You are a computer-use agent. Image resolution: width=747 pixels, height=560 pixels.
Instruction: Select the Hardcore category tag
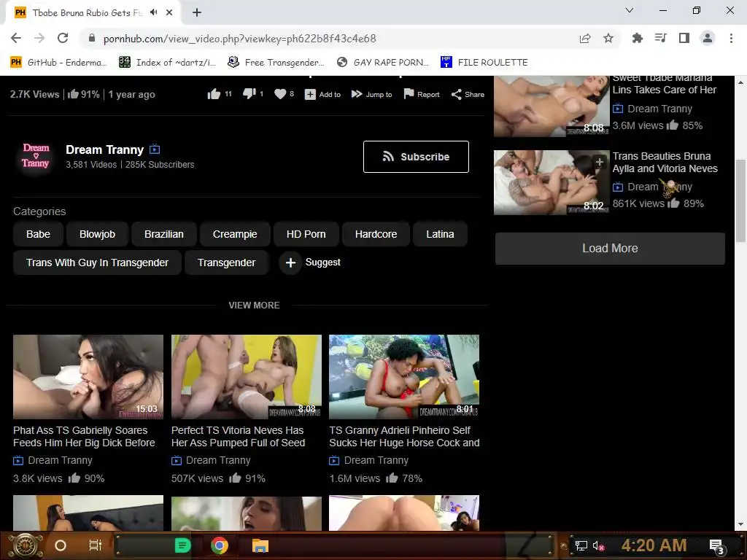[376, 234]
